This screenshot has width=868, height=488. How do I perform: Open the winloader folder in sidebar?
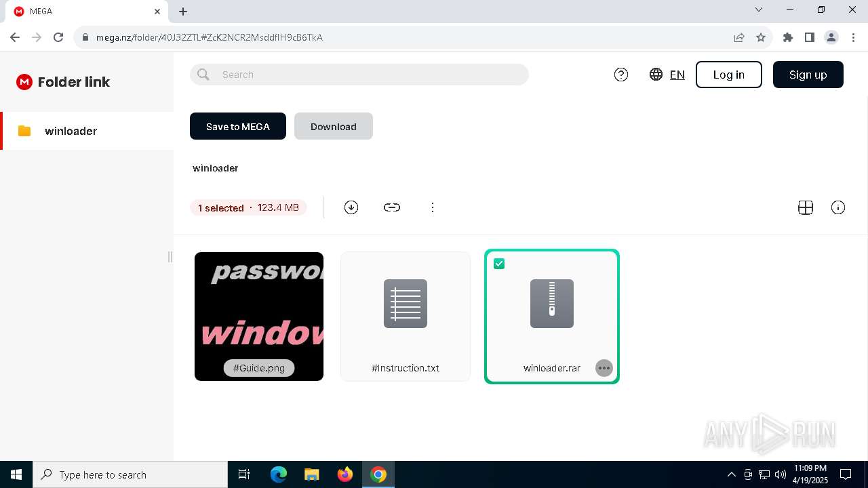click(87, 131)
